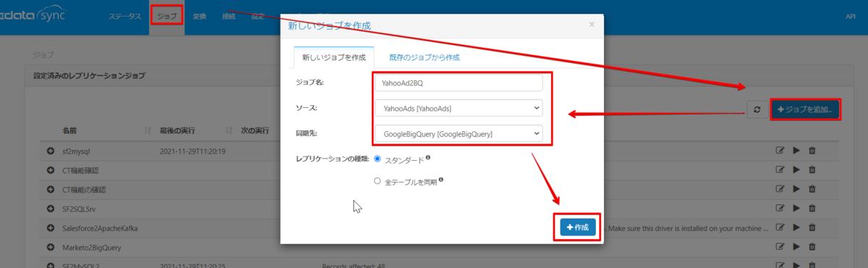
Task: Show info tooltip for 全テーブルを同期
Action: (441, 180)
